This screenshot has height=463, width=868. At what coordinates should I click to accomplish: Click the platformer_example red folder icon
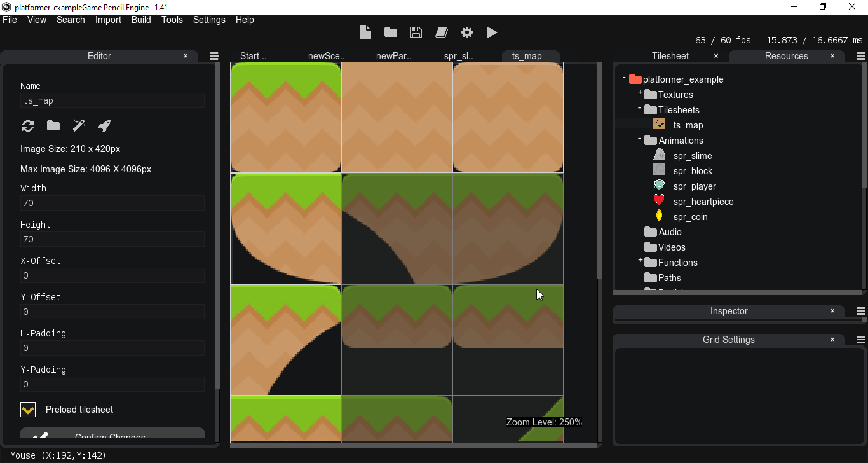(635, 79)
